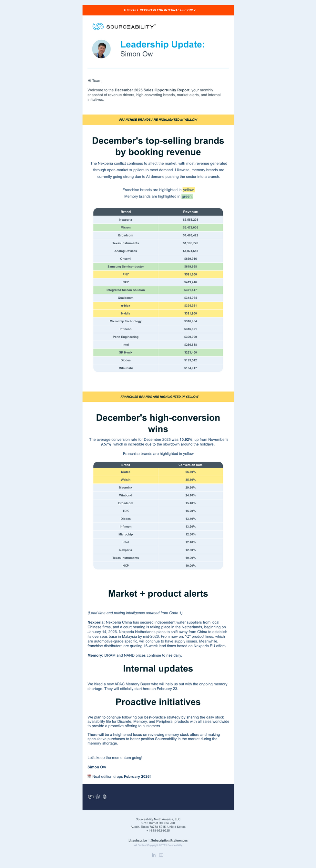Open Subscription Preferences link

pyautogui.click(x=169, y=840)
